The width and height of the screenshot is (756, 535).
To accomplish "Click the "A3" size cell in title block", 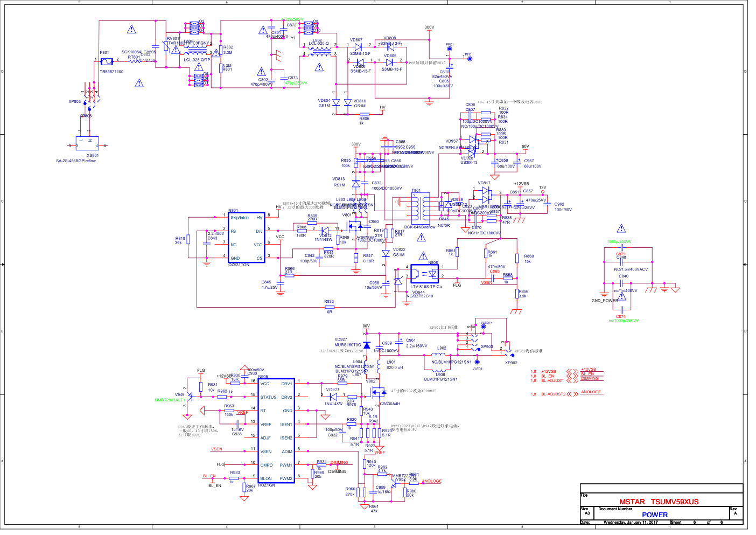I will click(587, 513).
